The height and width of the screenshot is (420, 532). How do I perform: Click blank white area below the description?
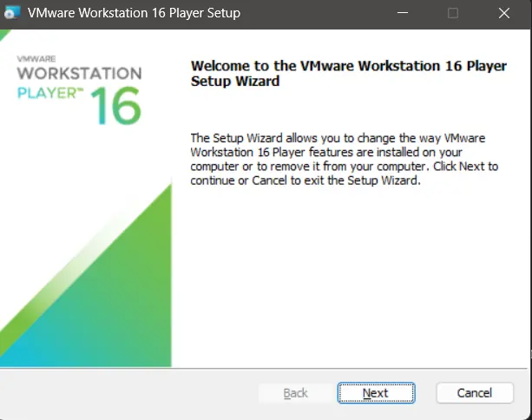click(347, 278)
